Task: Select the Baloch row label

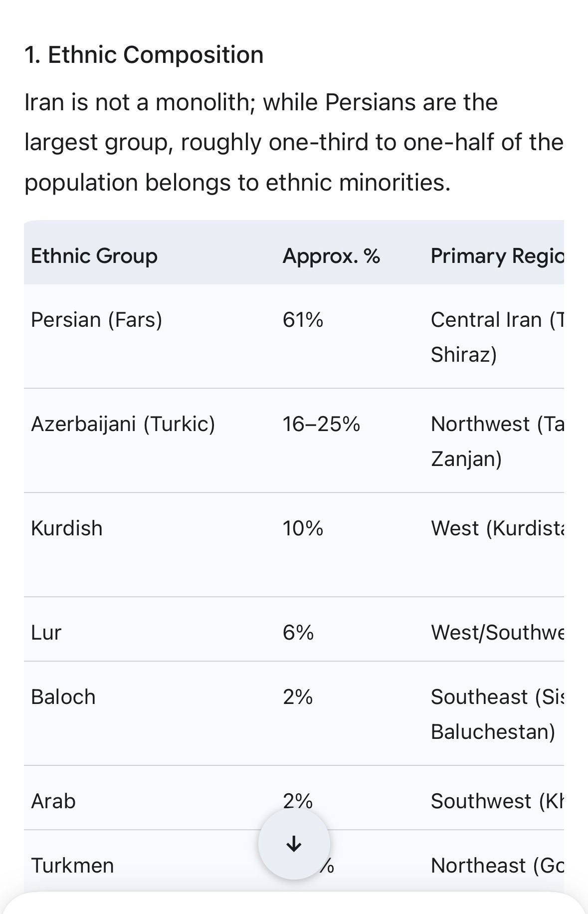Action: coord(63,697)
